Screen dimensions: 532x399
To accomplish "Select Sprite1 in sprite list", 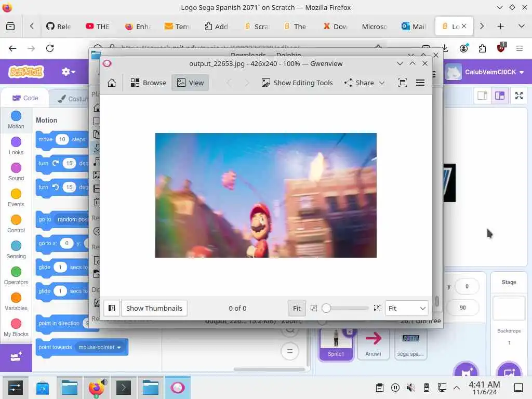I will pos(336,344).
